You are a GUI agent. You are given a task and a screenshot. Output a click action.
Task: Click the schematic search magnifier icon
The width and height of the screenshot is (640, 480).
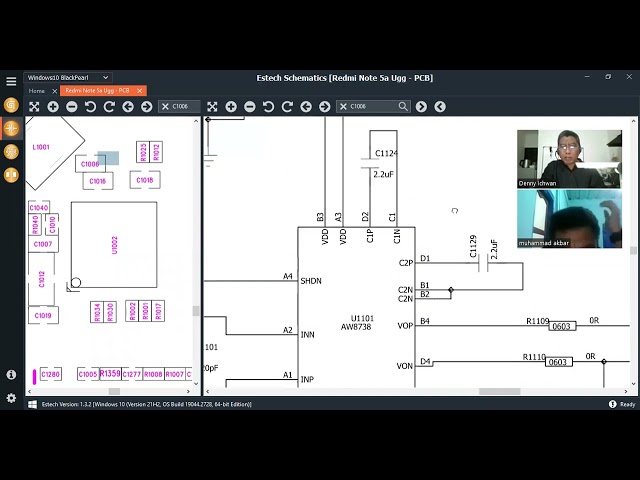(x=403, y=107)
